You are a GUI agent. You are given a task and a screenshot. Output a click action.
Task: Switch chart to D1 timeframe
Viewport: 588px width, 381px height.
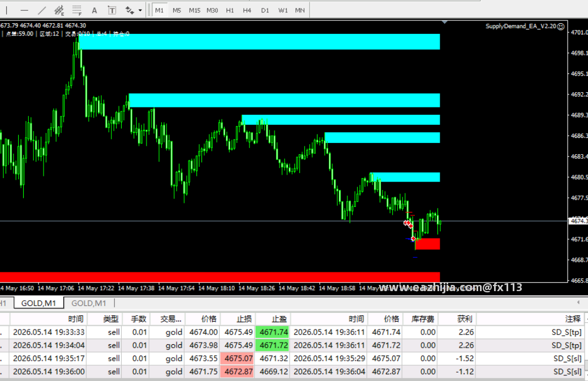265,11
